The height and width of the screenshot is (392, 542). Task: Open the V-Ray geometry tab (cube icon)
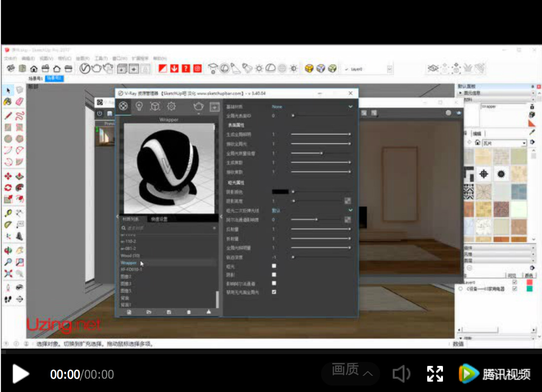click(x=155, y=106)
